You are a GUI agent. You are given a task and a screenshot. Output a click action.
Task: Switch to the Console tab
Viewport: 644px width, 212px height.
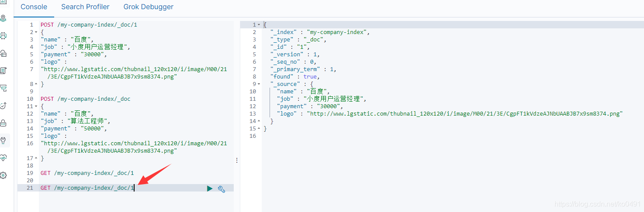(x=34, y=7)
